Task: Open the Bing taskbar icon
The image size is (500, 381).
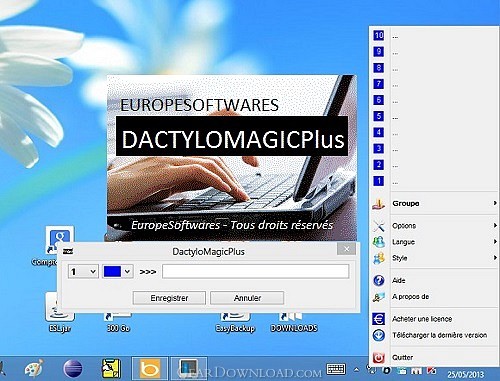Action: [x=150, y=369]
